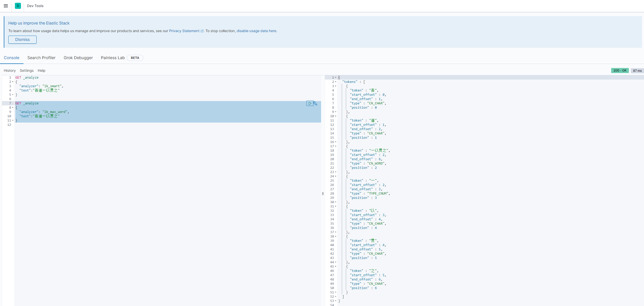Toggle fold arrow at editor line 5

pos(13,95)
